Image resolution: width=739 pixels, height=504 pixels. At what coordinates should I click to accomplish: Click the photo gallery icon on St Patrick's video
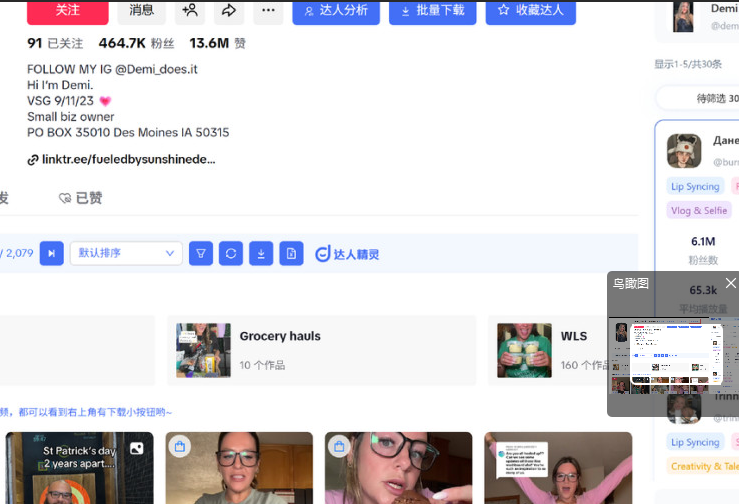pyautogui.click(x=137, y=448)
